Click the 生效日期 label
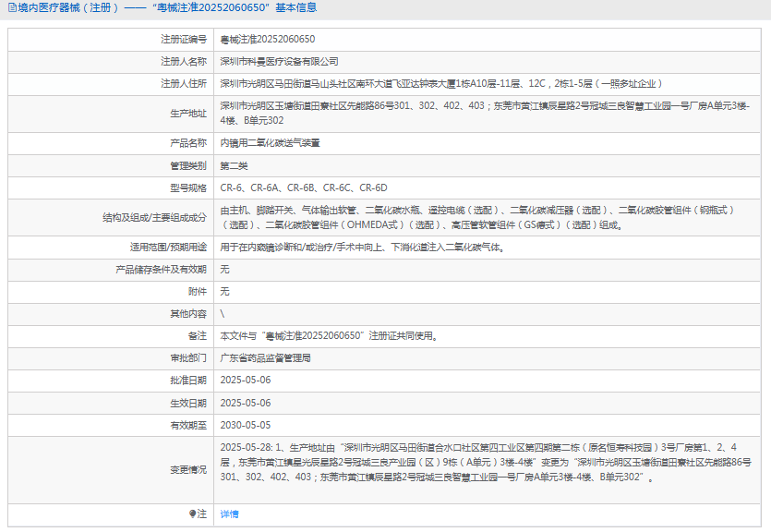 188,404
